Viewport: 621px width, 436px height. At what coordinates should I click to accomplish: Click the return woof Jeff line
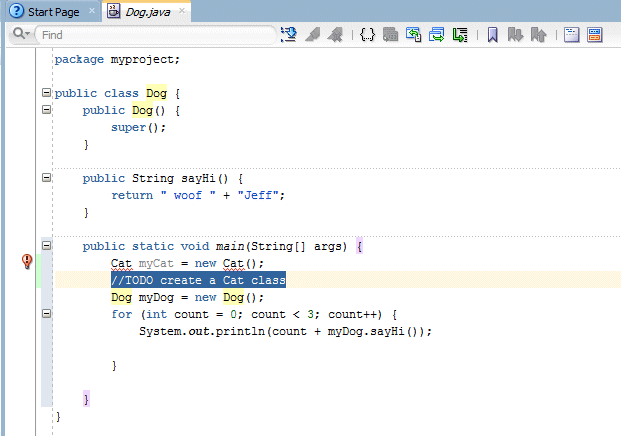[x=198, y=195]
